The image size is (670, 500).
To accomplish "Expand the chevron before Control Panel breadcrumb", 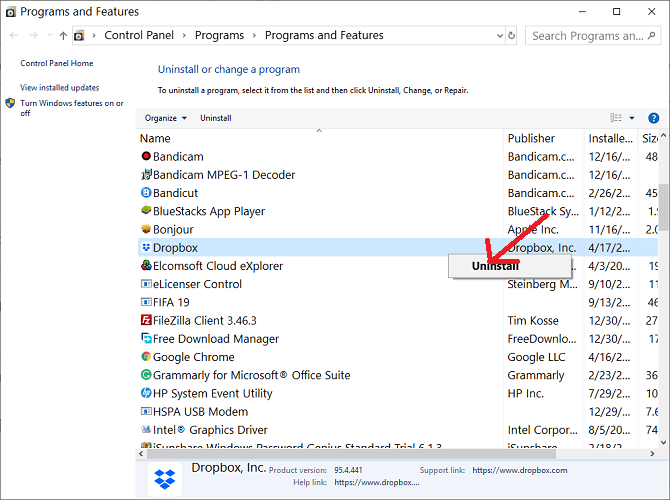I will tap(94, 35).
